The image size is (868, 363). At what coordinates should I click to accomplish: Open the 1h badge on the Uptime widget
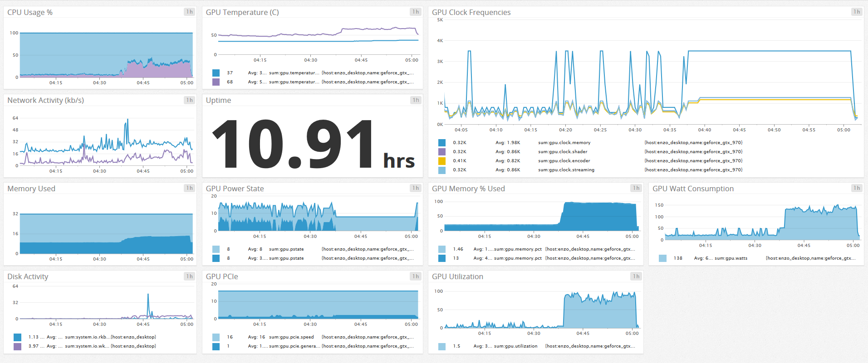point(416,100)
